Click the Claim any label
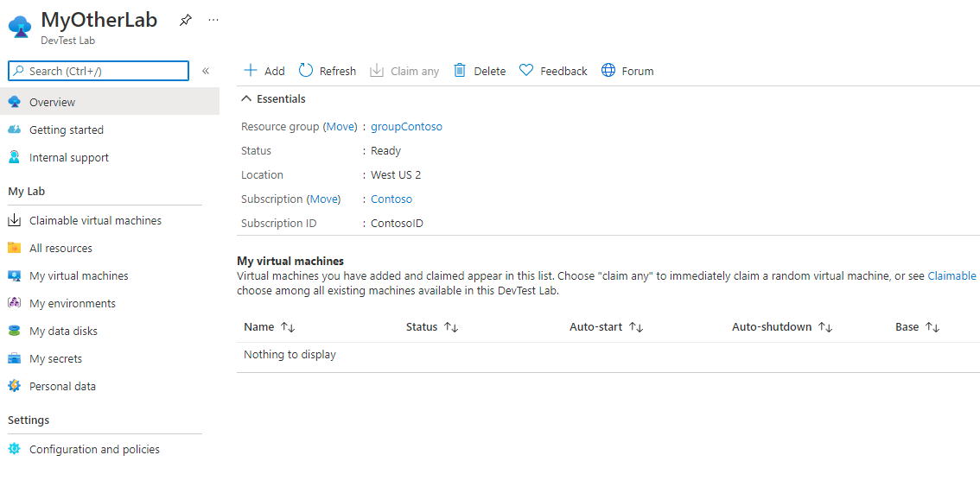The height and width of the screenshot is (493, 980). pos(415,71)
